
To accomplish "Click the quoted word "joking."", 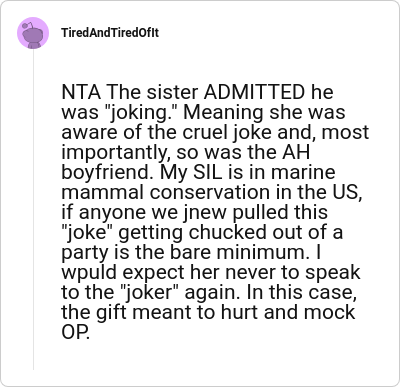I will 141,113.
